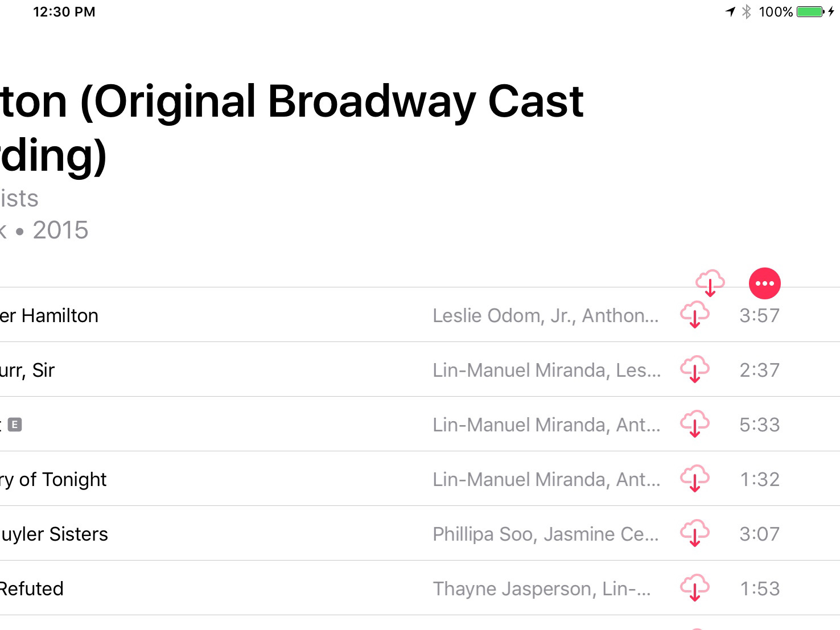
Task: Download the 3:07 track via cloud icon
Action: click(x=695, y=533)
